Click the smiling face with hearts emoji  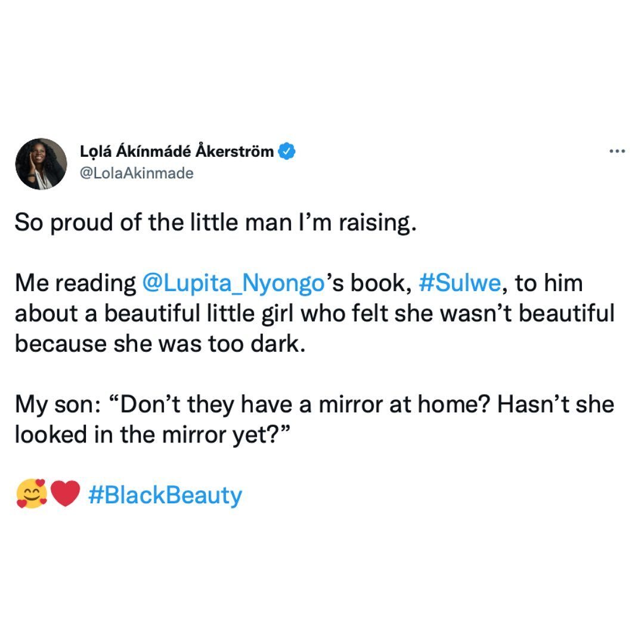31,495
